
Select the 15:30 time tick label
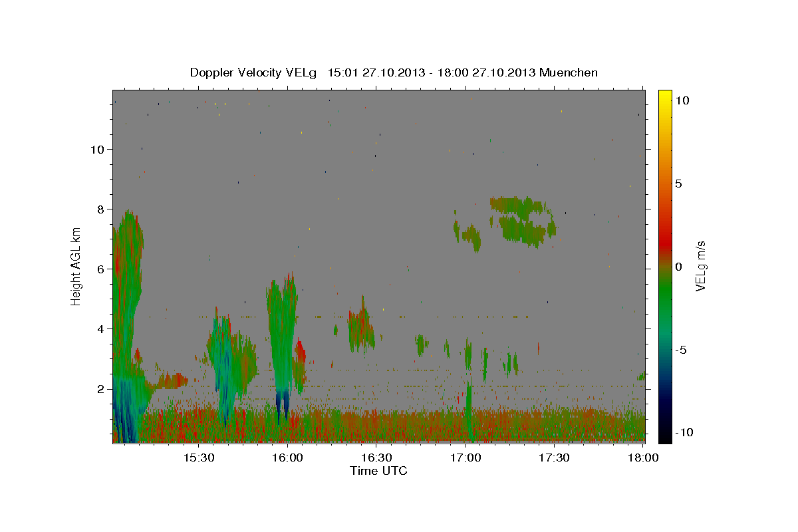[198, 458]
